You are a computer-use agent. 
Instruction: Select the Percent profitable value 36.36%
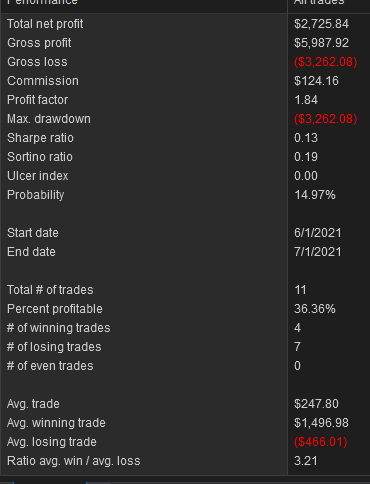pos(315,309)
